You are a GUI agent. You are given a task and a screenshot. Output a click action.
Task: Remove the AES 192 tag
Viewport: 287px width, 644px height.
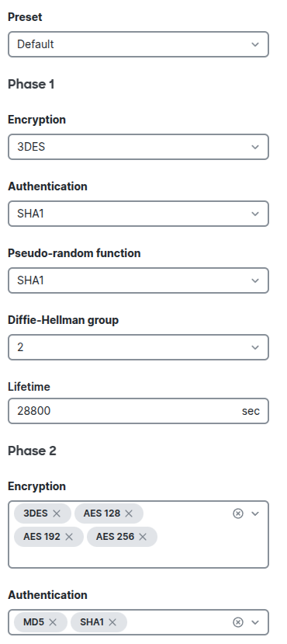pyautogui.click(x=69, y=537)
